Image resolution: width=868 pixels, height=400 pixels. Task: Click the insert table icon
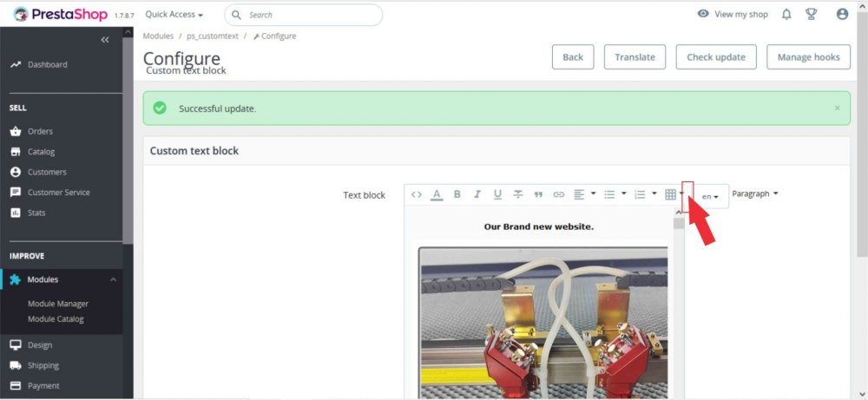click(670, 194)
